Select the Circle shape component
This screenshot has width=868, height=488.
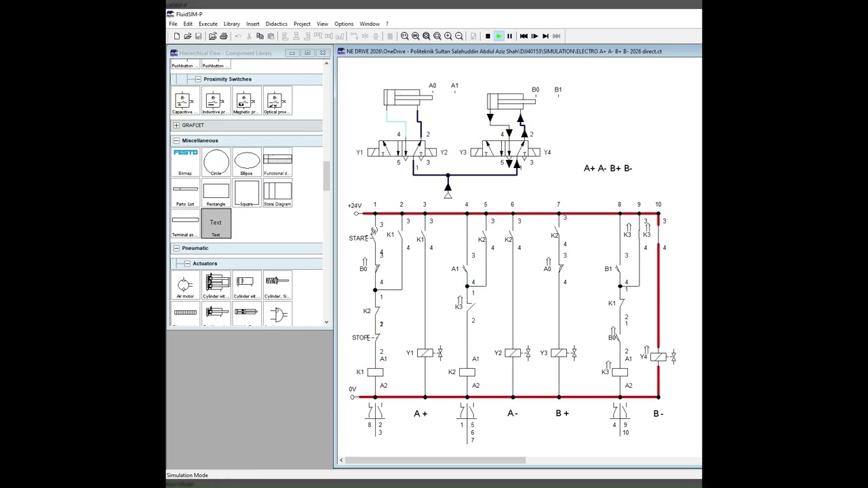coord(216,163)
